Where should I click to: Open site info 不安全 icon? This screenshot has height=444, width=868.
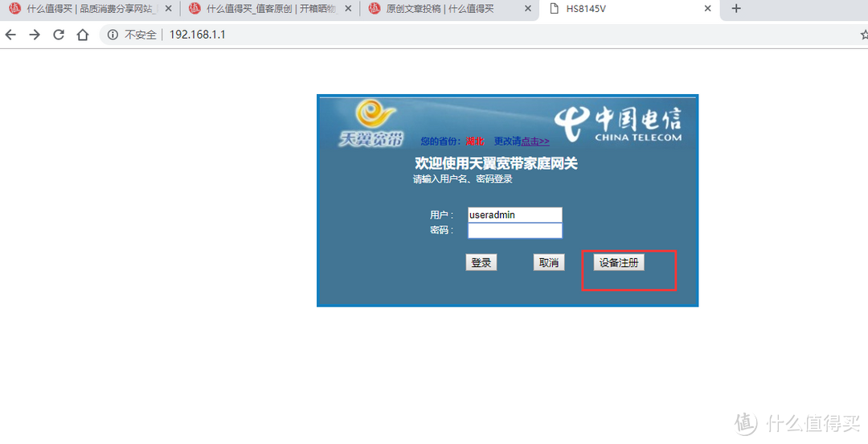tap(113, 35)
